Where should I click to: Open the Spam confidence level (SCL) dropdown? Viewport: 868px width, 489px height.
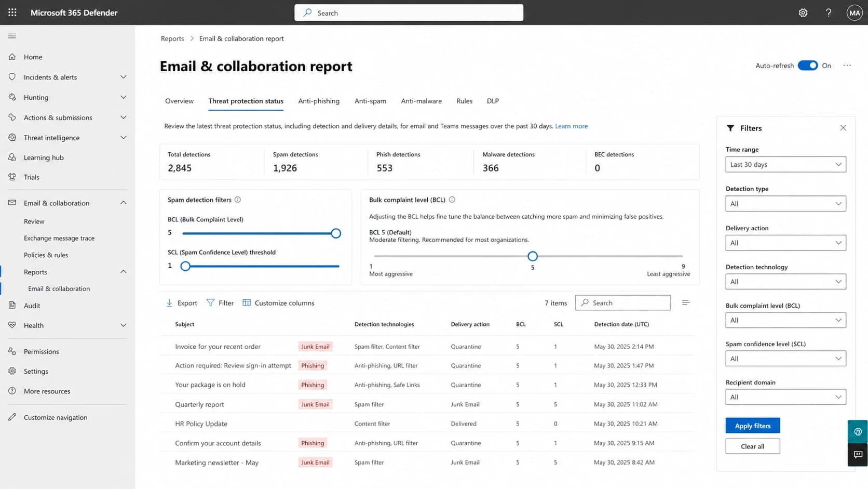point(785,359)
